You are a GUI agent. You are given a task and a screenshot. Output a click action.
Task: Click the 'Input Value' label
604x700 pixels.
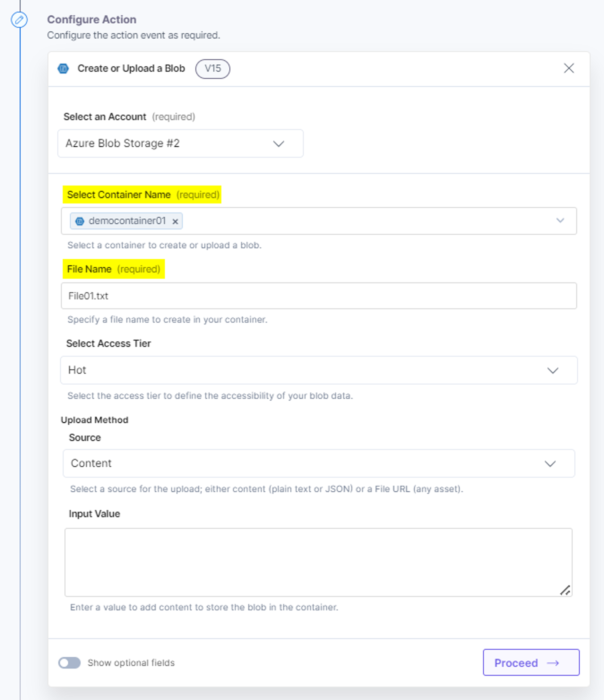94,514
